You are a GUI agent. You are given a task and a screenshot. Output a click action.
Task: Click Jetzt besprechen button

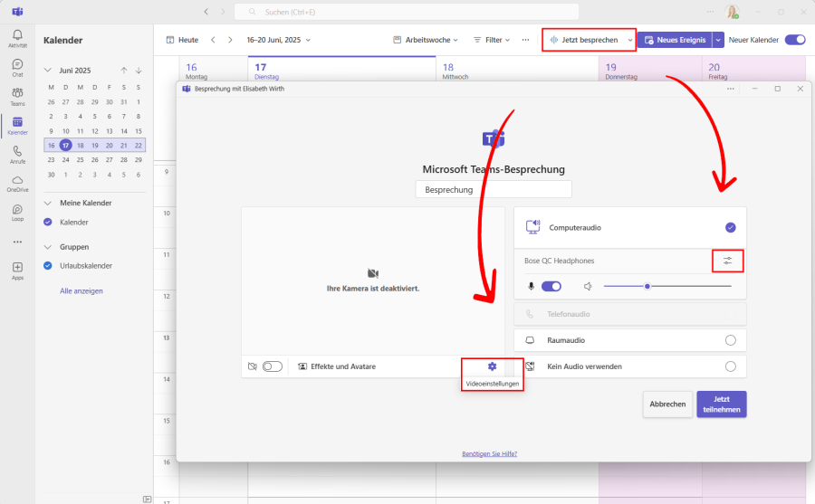(584, 40)
